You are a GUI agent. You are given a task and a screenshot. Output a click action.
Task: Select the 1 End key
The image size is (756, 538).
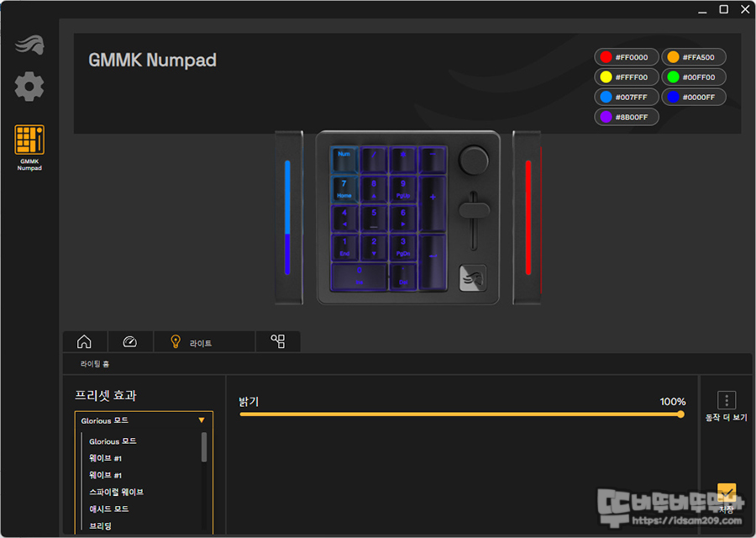[x=344, y=247]
